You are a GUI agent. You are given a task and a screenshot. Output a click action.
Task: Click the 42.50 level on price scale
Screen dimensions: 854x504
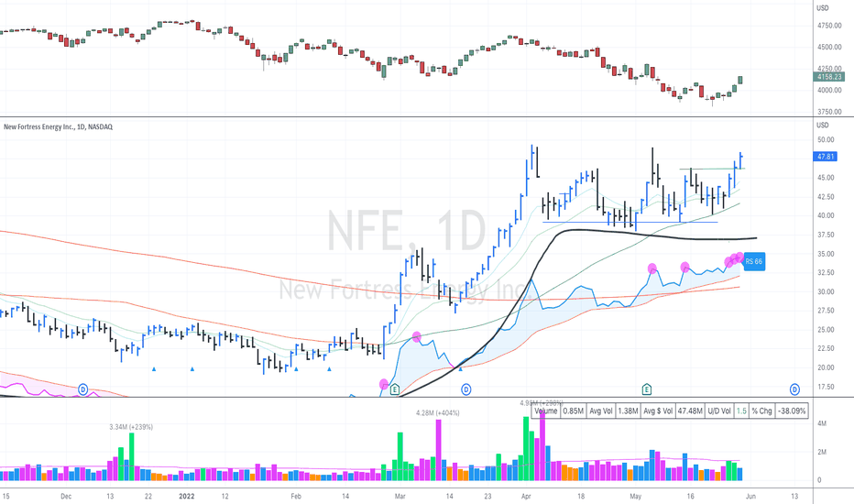(826, 197)
